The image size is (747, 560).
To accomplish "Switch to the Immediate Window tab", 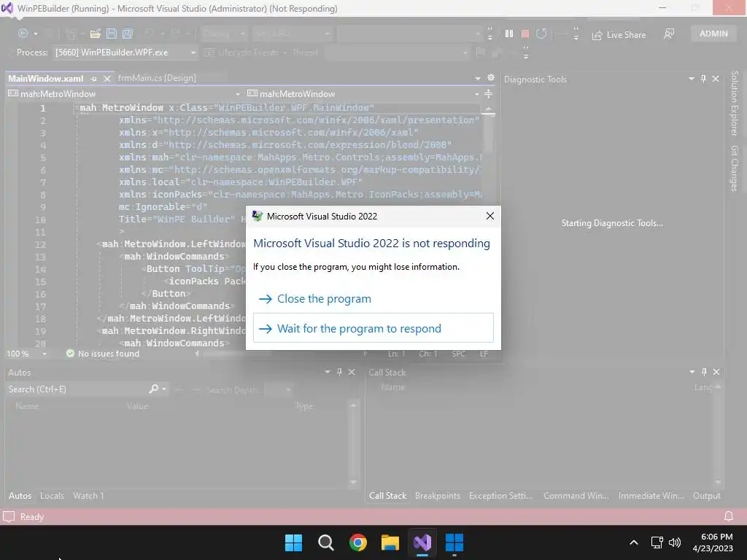I will tap(651, 496).
